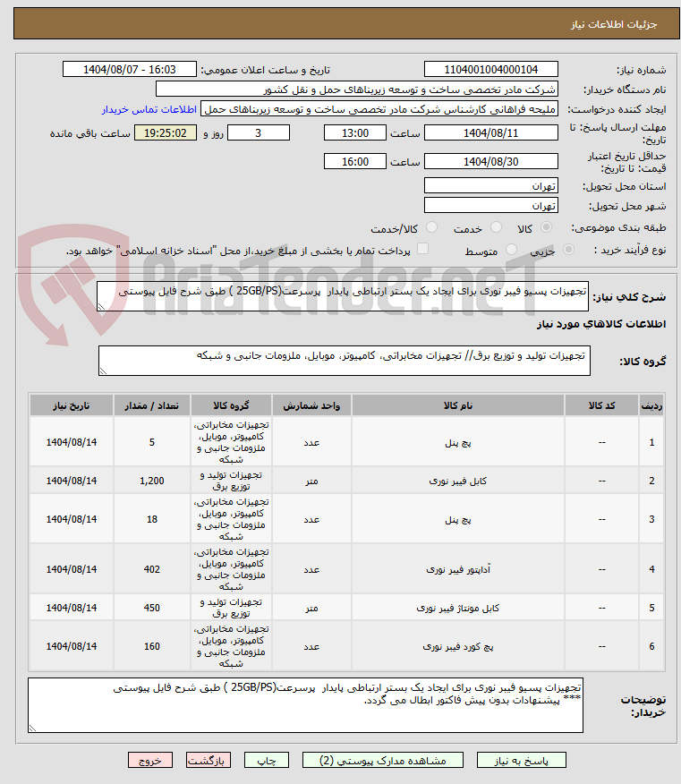The width and height of the screenshot is (681, 784).
Task: Click the نام کالا column header
Action: point(458,405)
